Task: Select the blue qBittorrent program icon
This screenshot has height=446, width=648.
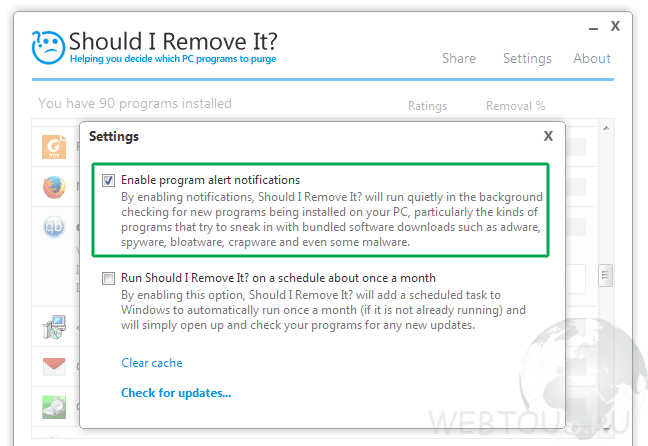Action: click(54, 227)
